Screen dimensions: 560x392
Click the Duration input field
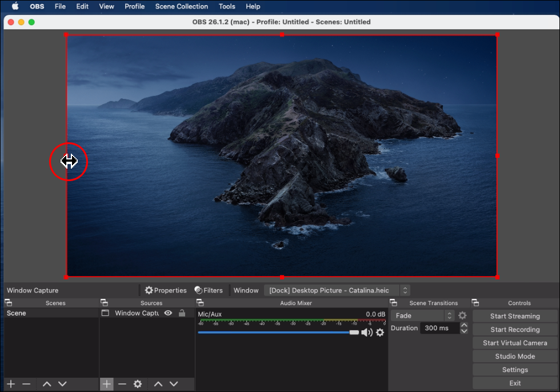point(439,328)
